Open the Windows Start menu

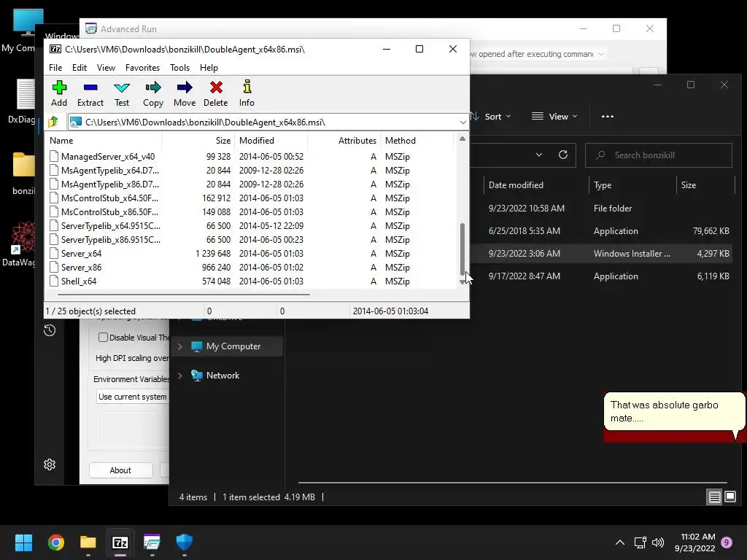(23, 542)
